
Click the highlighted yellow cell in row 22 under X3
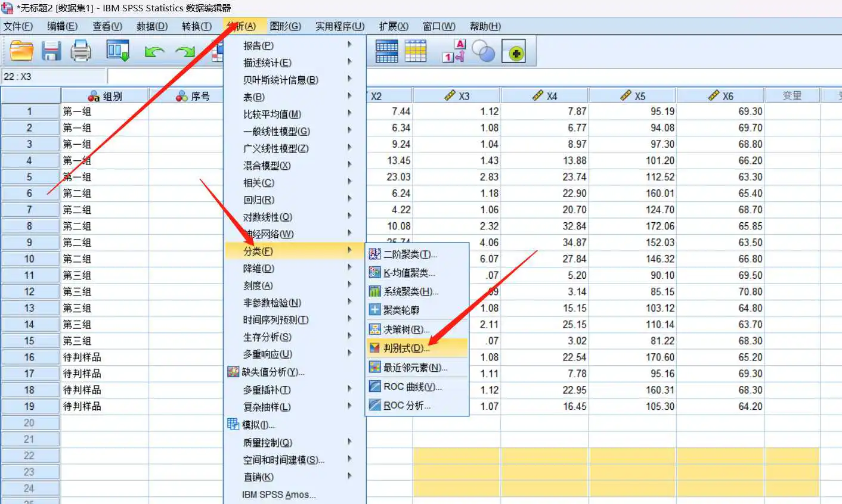click(x=456, y=456)
